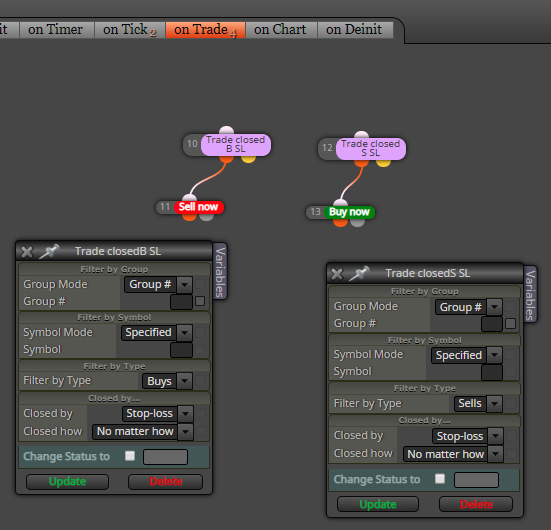This screenshot has height=530, width=551.
Task: Open Variables tab of Trade closedS SL panel
Action: point(531,295)
